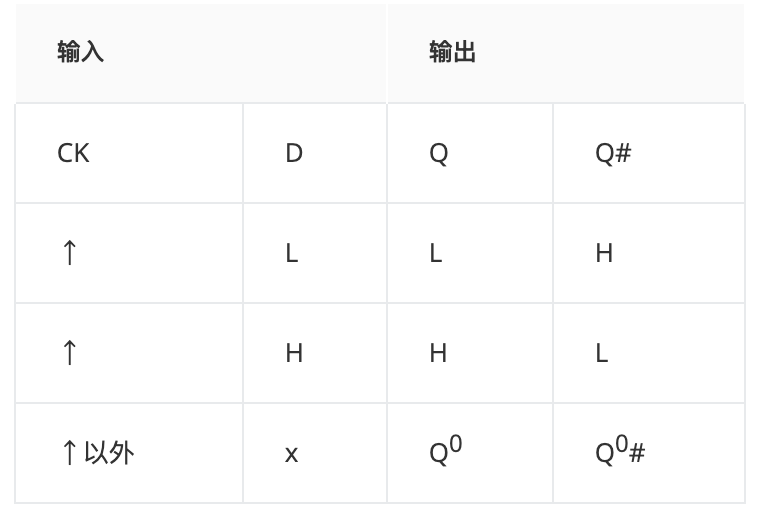Click the Q# output L cell in third row
The height and width of the screenshot is (512, 758).
pyautogui.click(x=649, y=353)
